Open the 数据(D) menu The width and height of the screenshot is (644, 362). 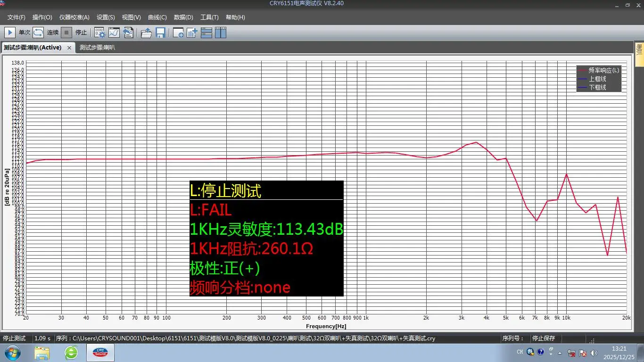pyautogui.click(x=183, y=17)
